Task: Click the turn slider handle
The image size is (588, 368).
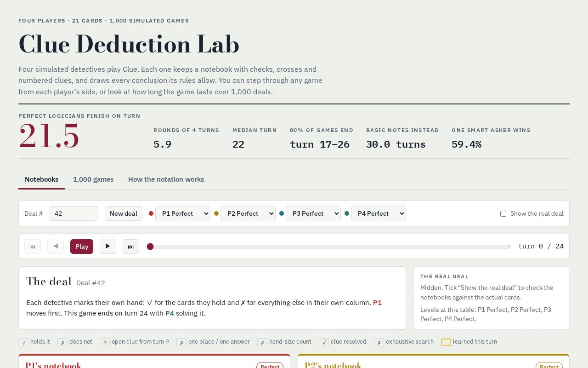Action: pyautogui.click(x=150, y=247)
